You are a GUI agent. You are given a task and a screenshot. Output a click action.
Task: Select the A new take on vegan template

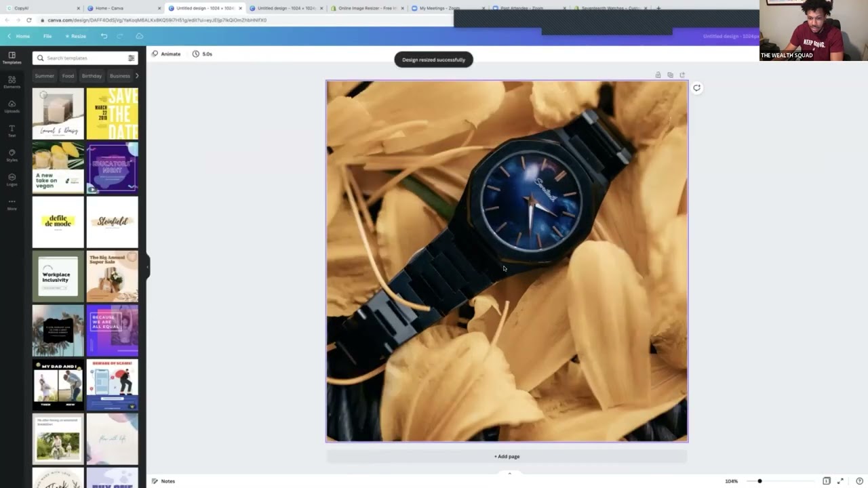point(58,167)
